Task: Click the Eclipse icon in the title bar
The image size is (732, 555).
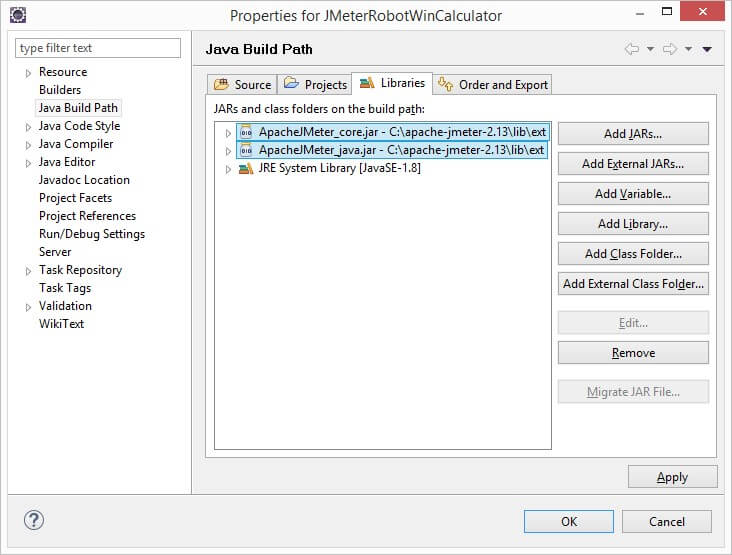Action: pos(18,15)
